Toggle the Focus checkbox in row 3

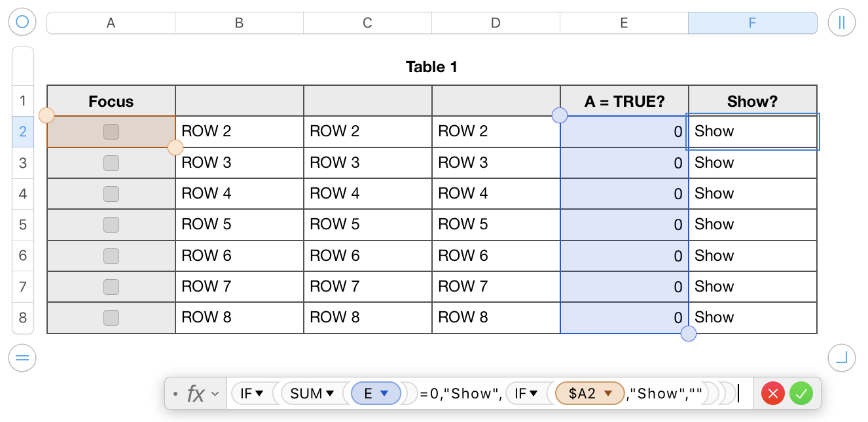111,163
